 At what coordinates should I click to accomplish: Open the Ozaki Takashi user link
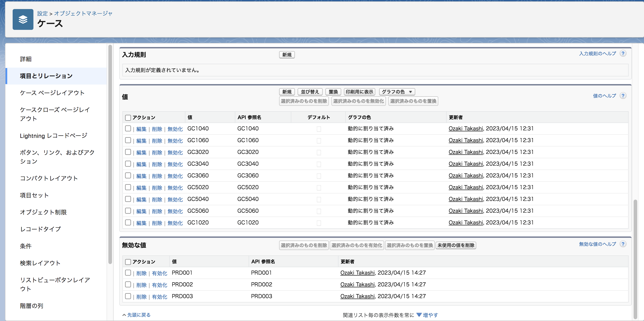point(466,128)
